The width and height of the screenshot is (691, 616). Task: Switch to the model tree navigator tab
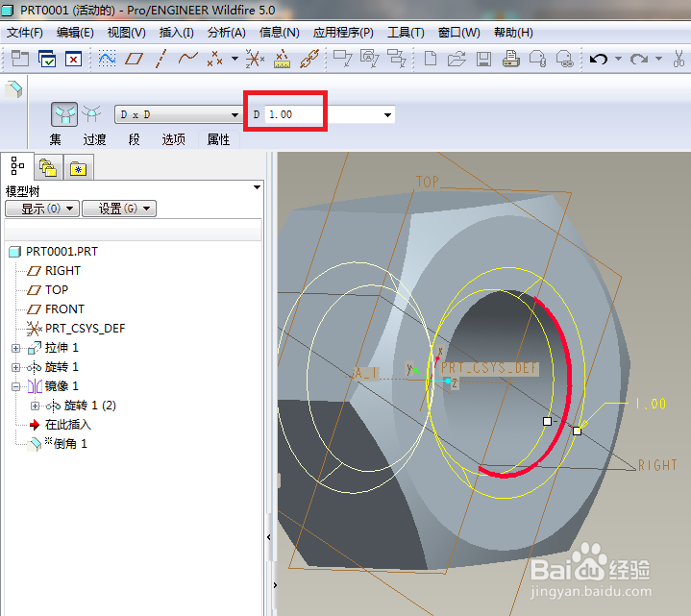click(17, 166)
